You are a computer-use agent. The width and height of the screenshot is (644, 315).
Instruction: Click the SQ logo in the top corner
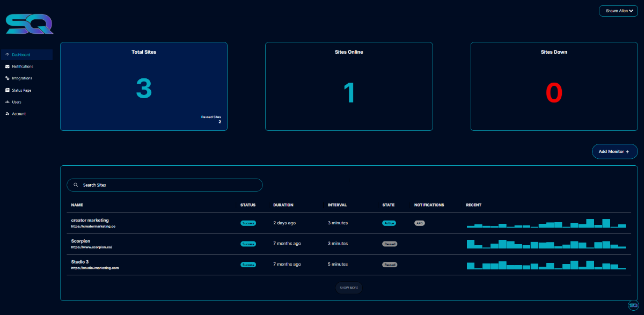coord(29,25)
